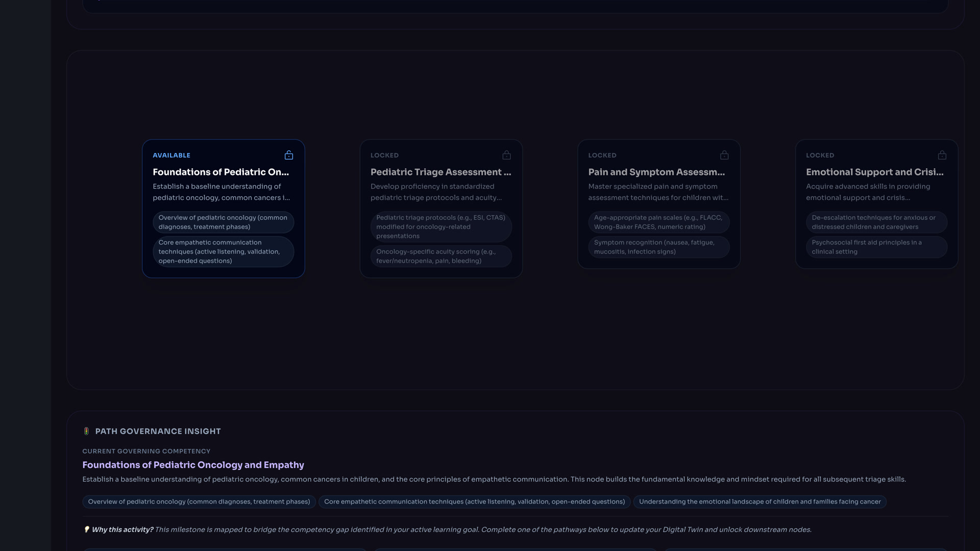This screenshot has height=551, width=980.
Task: Click governance description starting Establish a baseline understanding
Action: 494,479
